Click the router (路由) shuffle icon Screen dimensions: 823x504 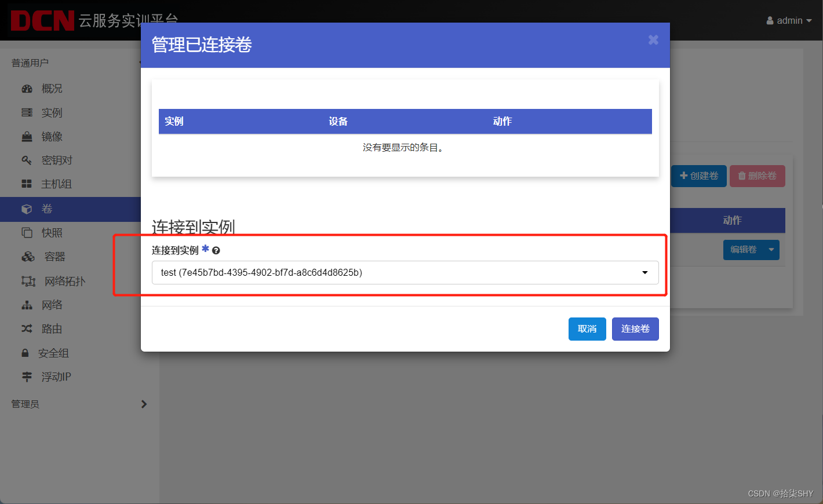click(27, 328)
